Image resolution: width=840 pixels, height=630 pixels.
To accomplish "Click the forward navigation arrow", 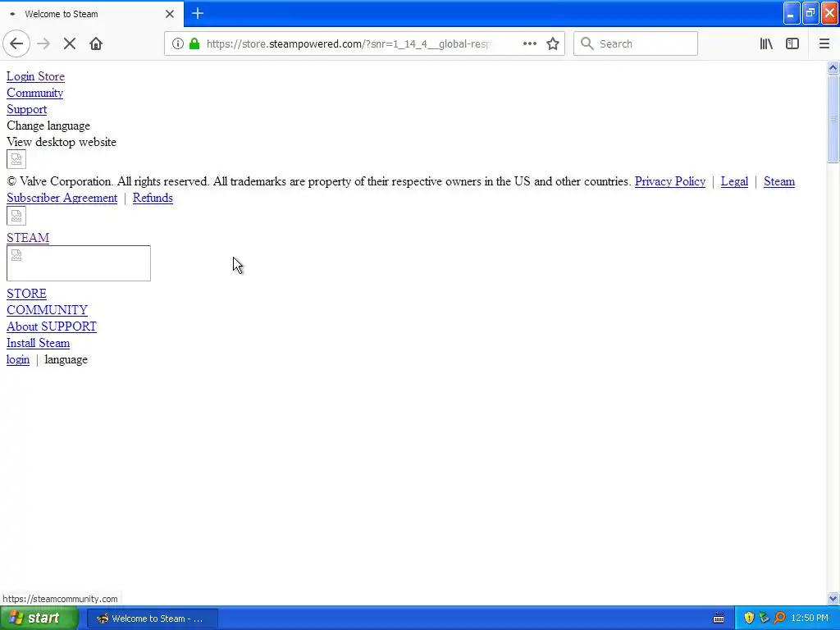I will click(x=44, y=44).
